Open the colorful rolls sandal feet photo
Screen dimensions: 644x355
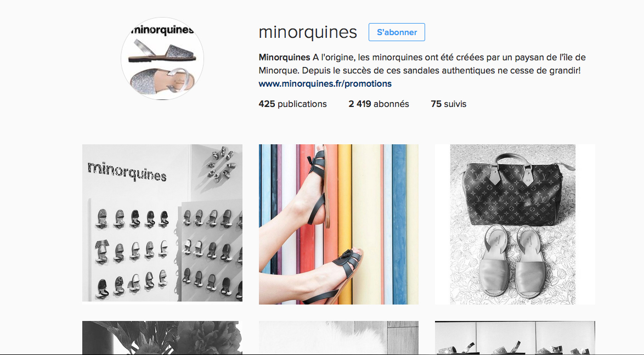[x=338, y=224]
